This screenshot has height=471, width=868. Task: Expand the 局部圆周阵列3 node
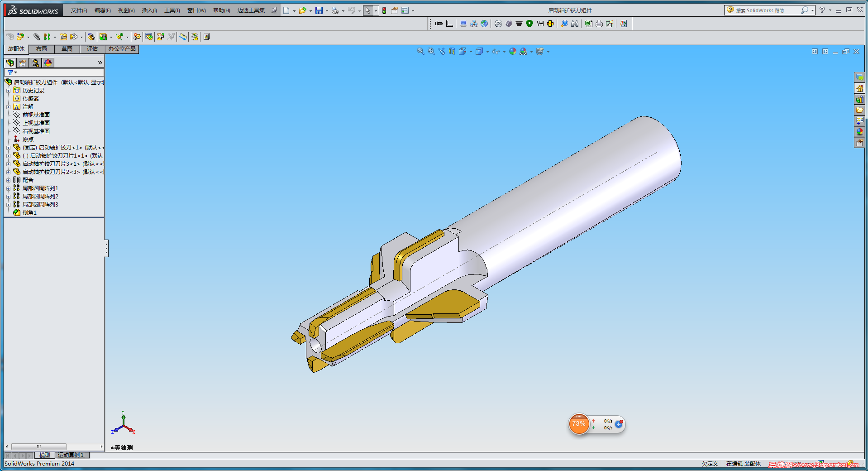pyautogui.click(x=8, y=205)
